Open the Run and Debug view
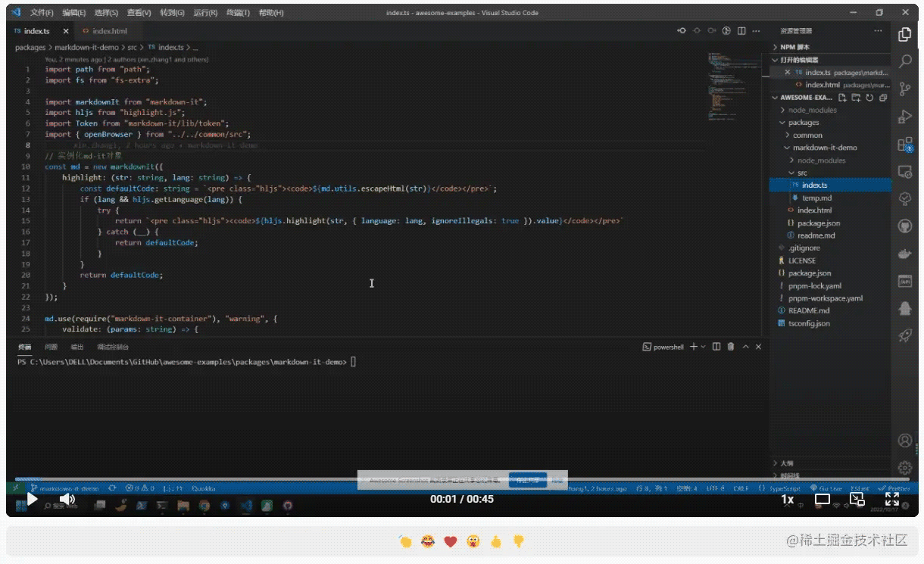The image size is (924, 564). click(904, 117)
